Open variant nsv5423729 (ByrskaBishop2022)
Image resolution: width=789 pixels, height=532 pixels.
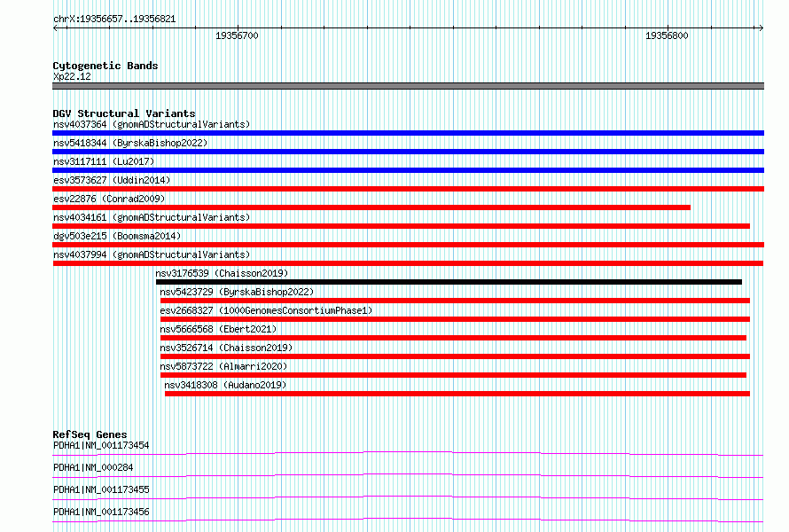click(x=237, y=292)
